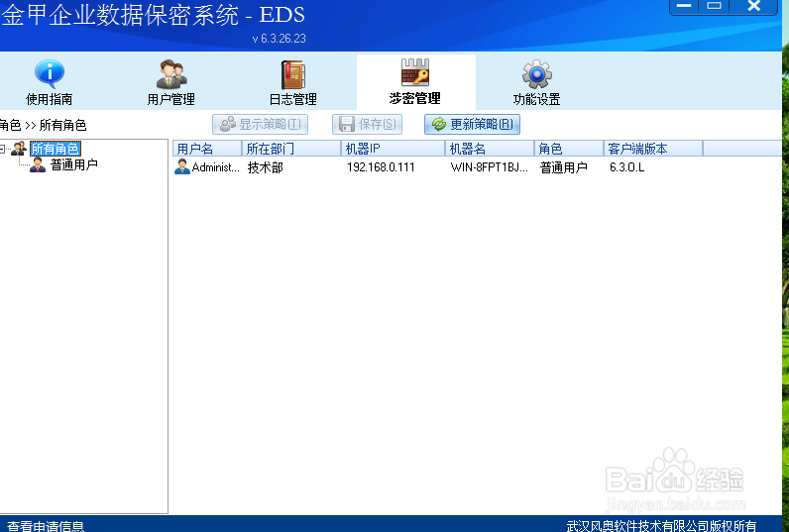The width and height of the screenshot is (789, 532).
Task: Click the 更新策略(B) button
Action: pyautogui.click(x=472, y=124)
